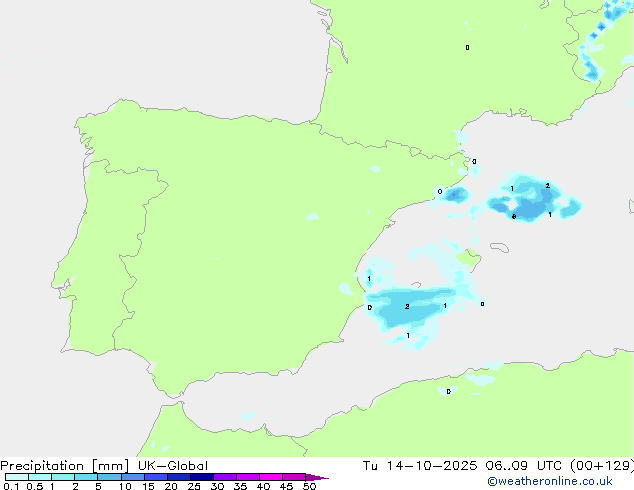
Task: Click the over-50 arrow tip of legend
Action: 317,477
